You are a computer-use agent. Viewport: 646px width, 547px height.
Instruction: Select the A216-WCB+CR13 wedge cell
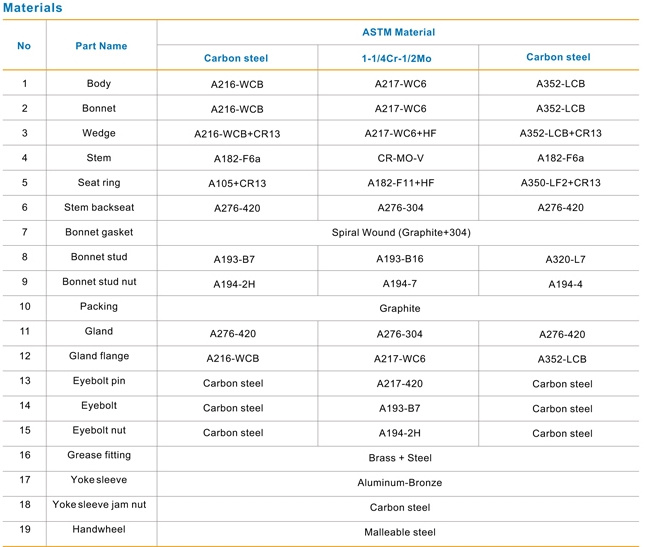click(x=237, y=134)
